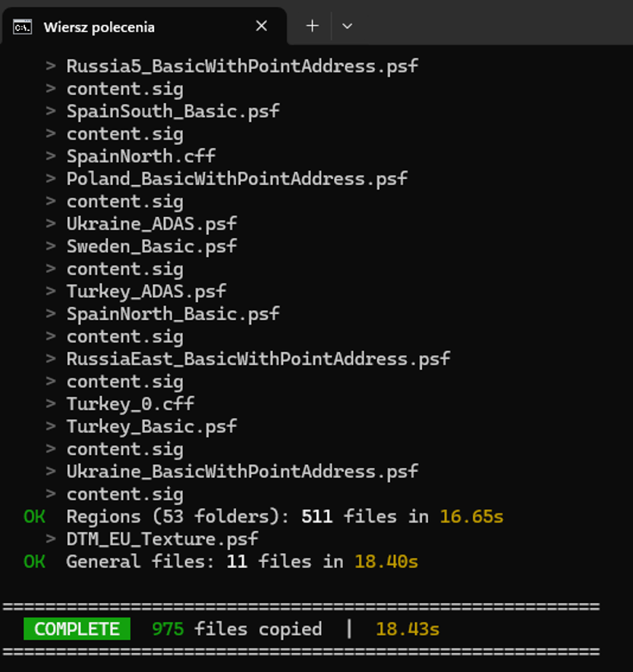
Task: Click the command prompt tab icon
Action: (22, 27)
